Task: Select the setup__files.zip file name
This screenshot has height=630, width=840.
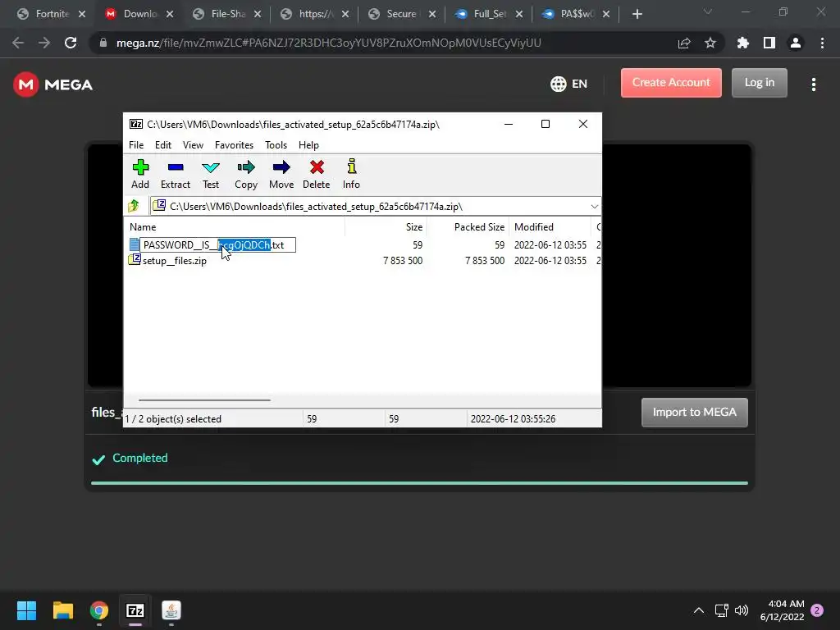Action: 175,261
